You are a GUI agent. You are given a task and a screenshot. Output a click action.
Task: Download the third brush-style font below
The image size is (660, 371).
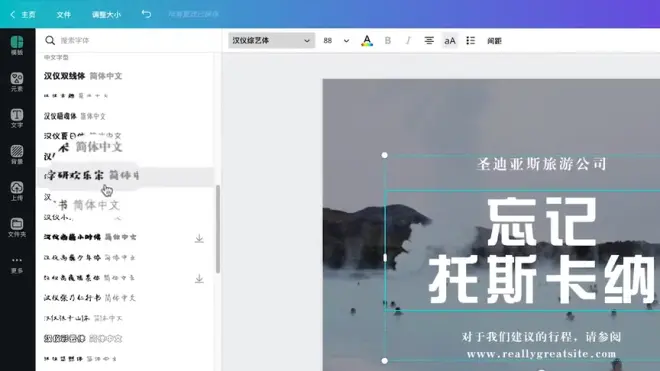click(199, 279)
